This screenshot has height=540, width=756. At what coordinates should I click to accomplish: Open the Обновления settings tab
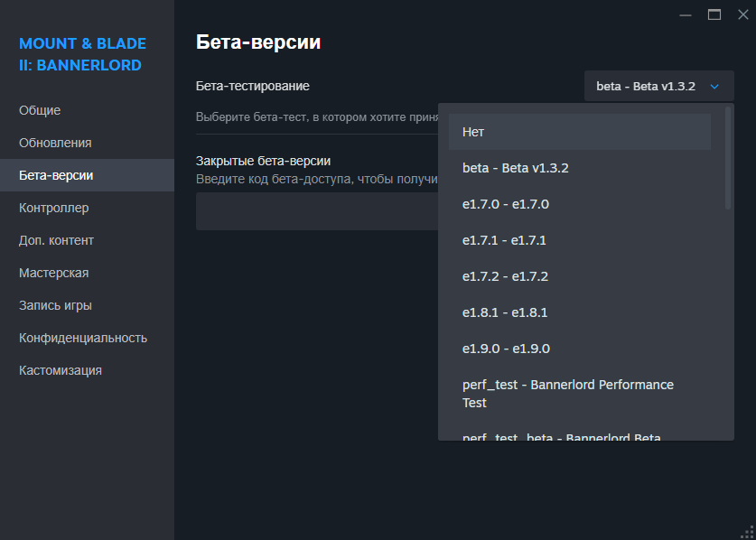87,144
